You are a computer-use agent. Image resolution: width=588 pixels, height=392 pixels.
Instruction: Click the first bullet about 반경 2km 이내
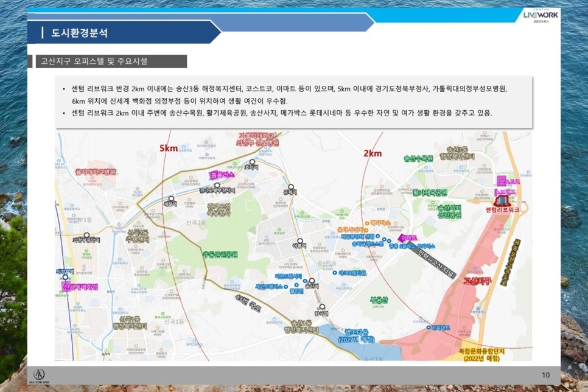pyautogui.click(x=290, y=95)
